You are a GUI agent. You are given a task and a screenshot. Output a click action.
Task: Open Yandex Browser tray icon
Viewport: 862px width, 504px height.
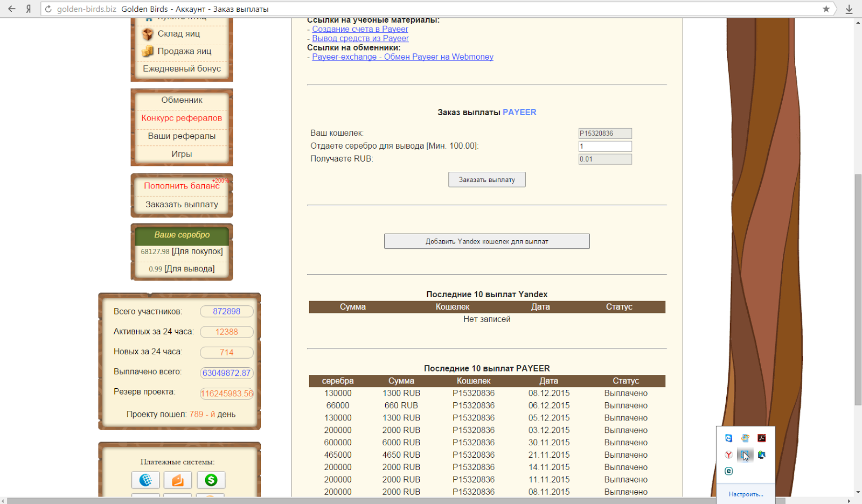tap(728, 455)
